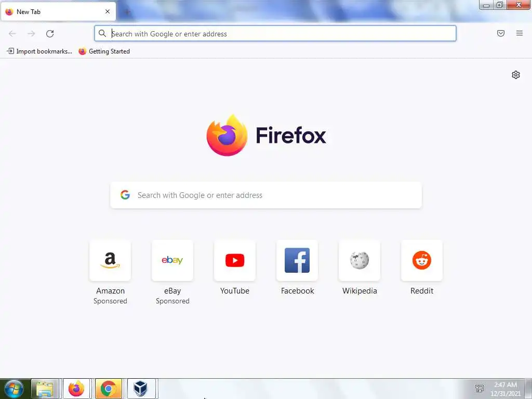
Task: Minimize the Firefox window
Action: pos(486,5)
